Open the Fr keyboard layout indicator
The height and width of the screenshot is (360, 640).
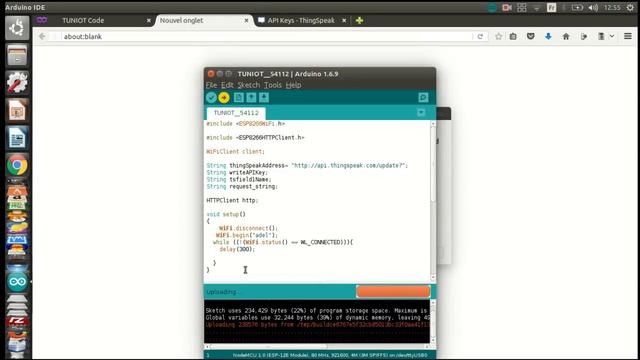tap(551, 8)
